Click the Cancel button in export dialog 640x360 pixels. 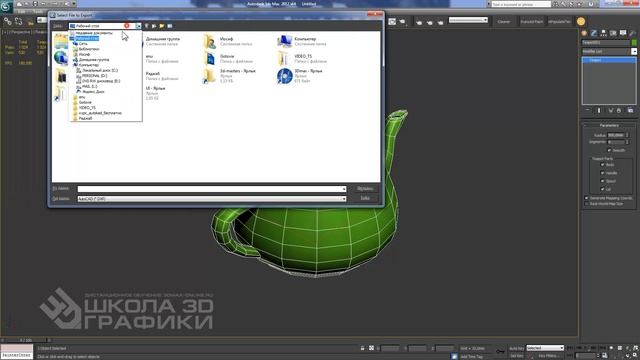coord(365,198)
